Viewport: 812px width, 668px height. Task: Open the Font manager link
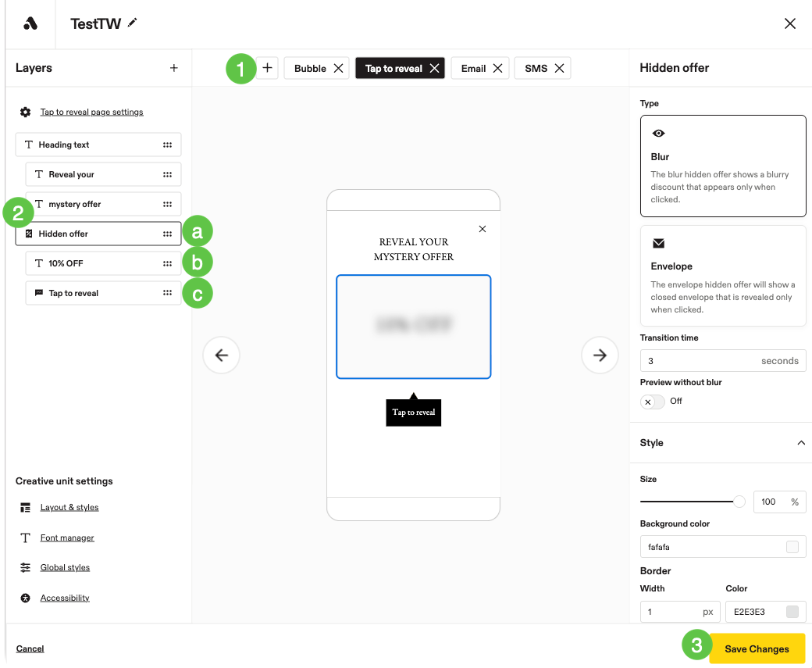67,538
